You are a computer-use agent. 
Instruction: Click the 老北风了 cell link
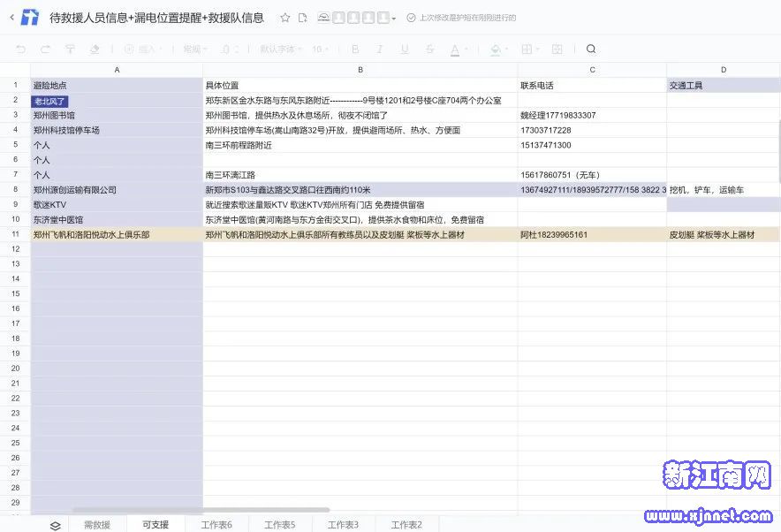[50, 101]
